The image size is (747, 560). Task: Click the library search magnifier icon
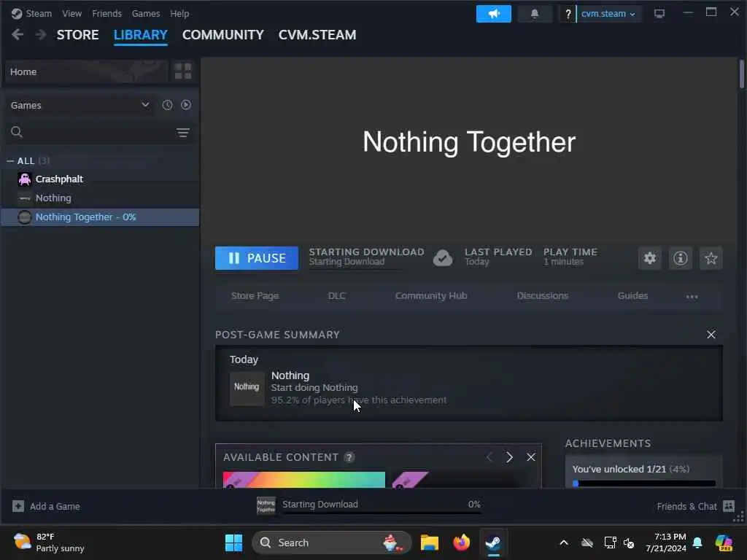point(17,132)
